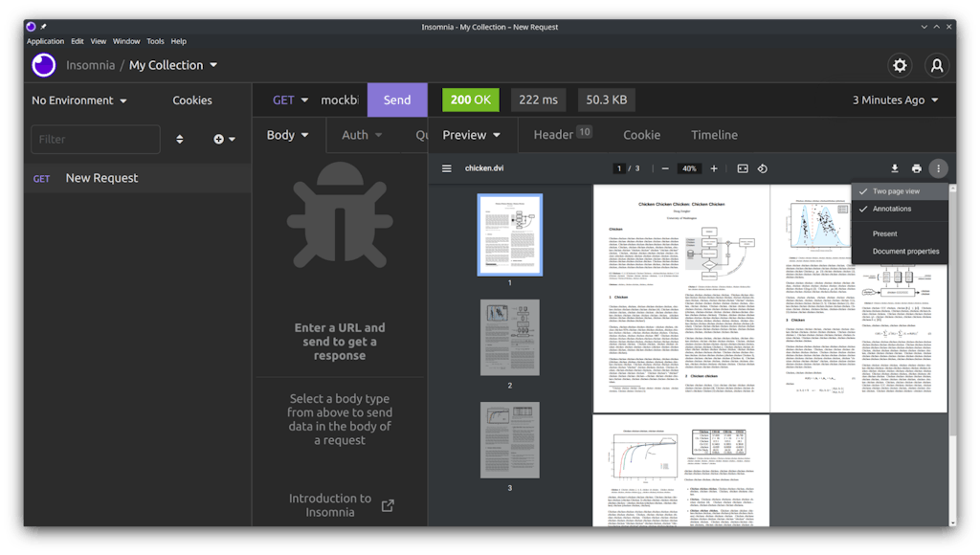Select page 2 thumbnail in PDF sidebar
Screen dimensions: 980x555
pos(509,338)
